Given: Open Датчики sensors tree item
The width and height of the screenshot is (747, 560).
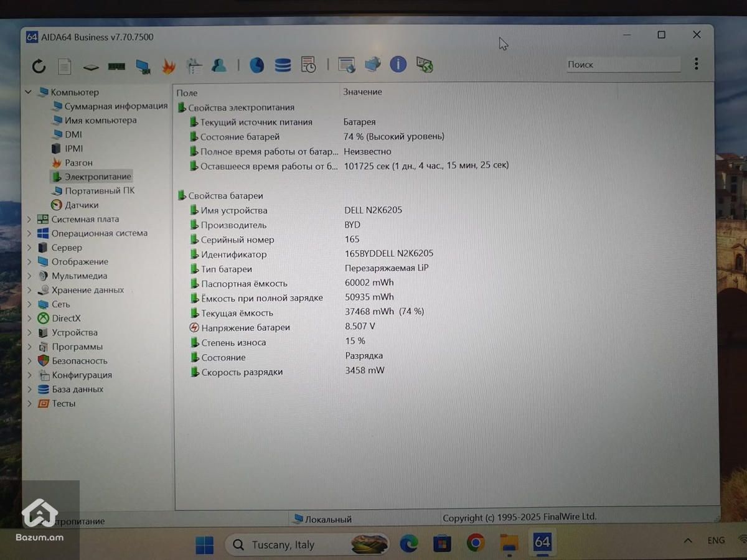Looking at the screenshot, I should (x=74, y=205).
